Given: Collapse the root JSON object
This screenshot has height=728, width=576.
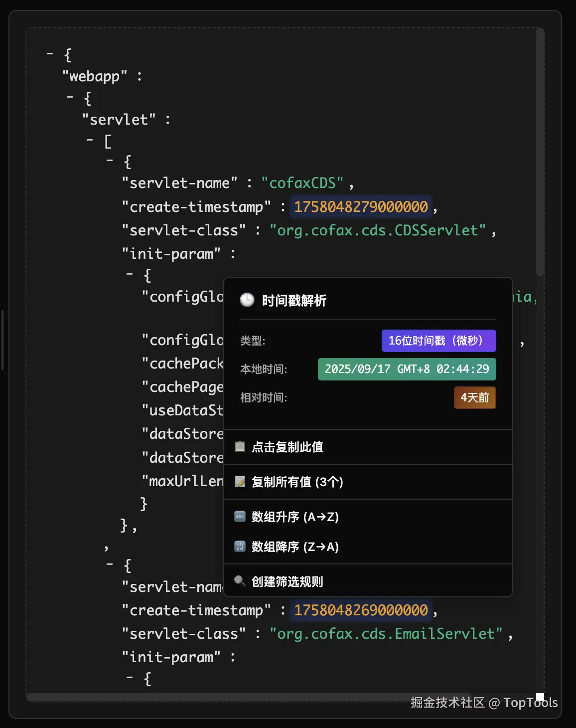Looking at the screenshot, I should [50, 53].
